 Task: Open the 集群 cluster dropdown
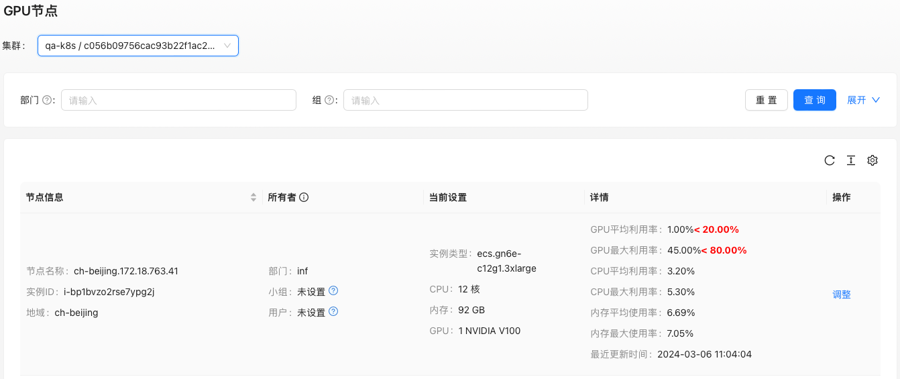138,45
